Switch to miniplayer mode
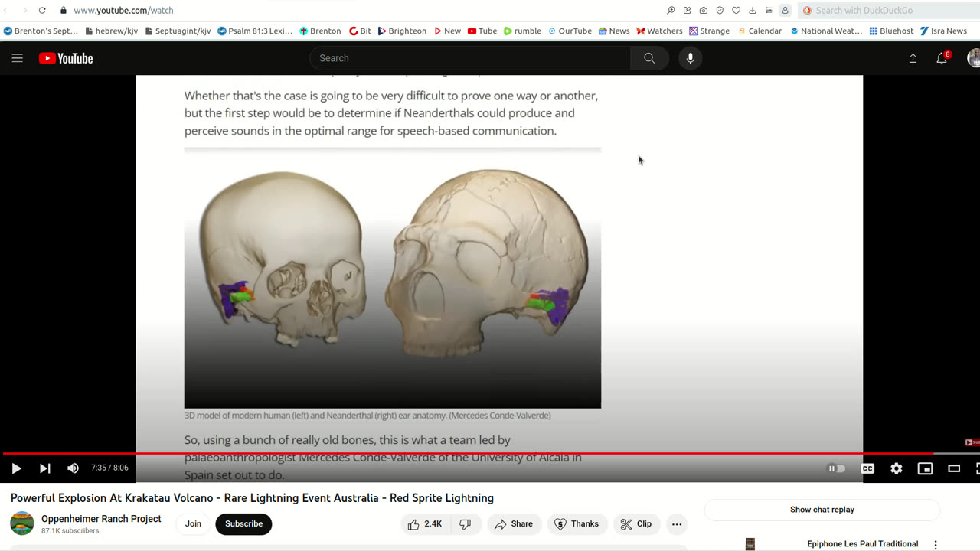980x551 pixels. pyautogui.click(x=925, y=468)
